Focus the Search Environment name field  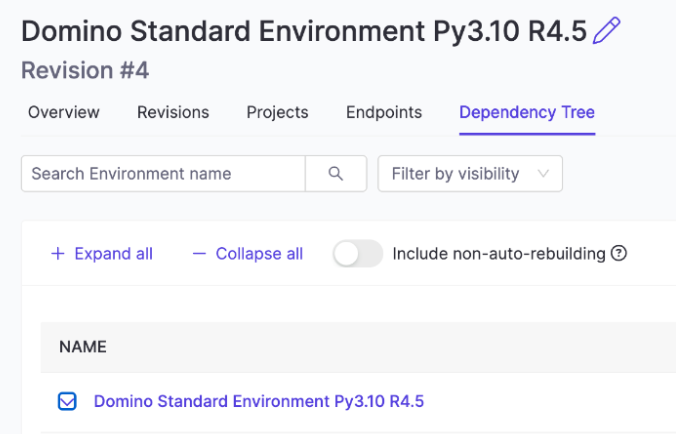[x=163, y=174]
